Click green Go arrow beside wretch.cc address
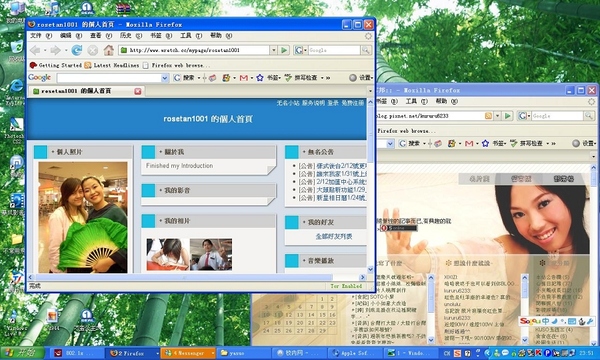The height and width of the screenshot is (360, 600). (284, 50)
